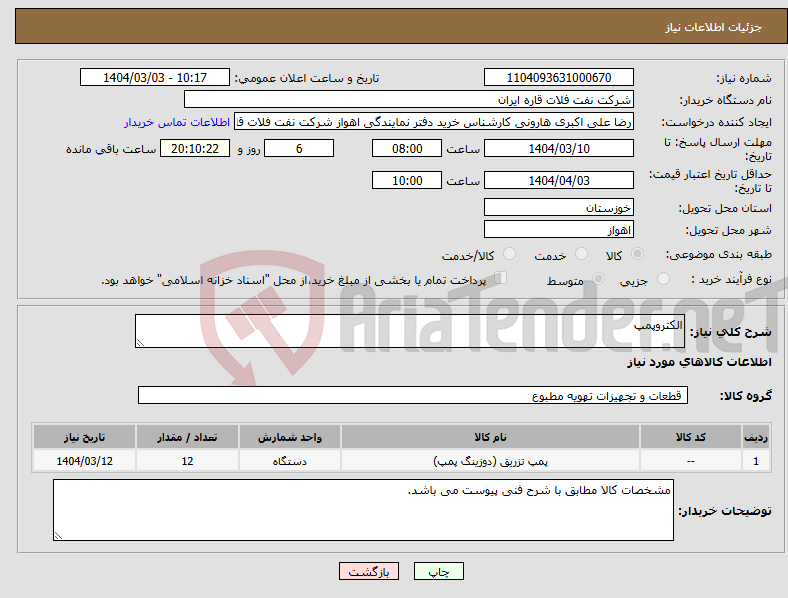Click the goods group field قطعات و تجهیزات تهویه
Image resolution: width=788 pixels, height=598 pixels.
(413, 395)
